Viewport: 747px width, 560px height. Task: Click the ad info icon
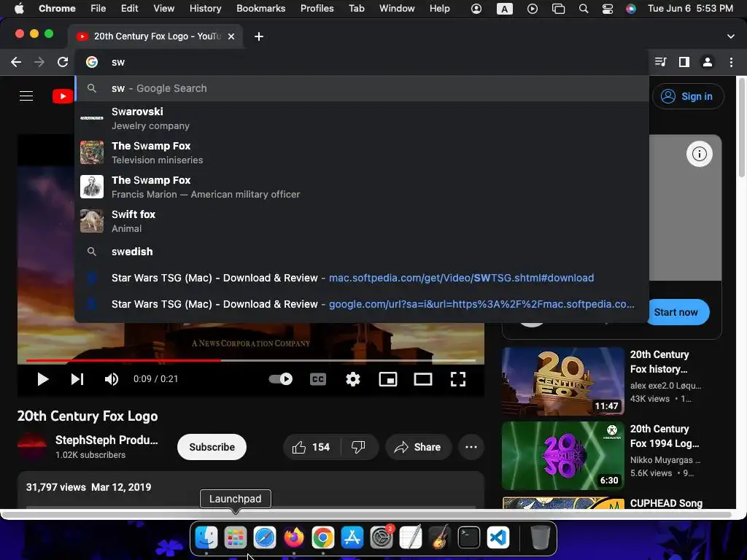click(700, 154)
